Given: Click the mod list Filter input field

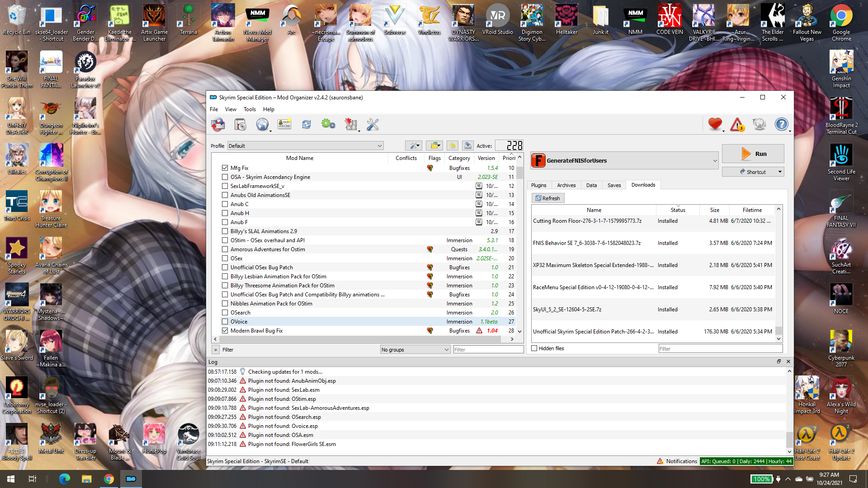Looking at the screenshot, I should pos(488,350).
